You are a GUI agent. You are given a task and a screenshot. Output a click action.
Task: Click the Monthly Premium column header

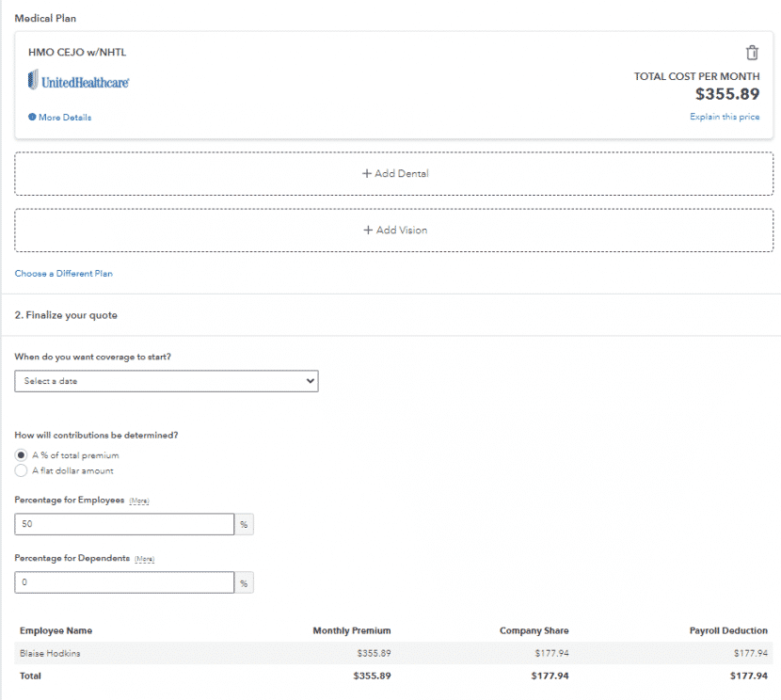point(351,630)
